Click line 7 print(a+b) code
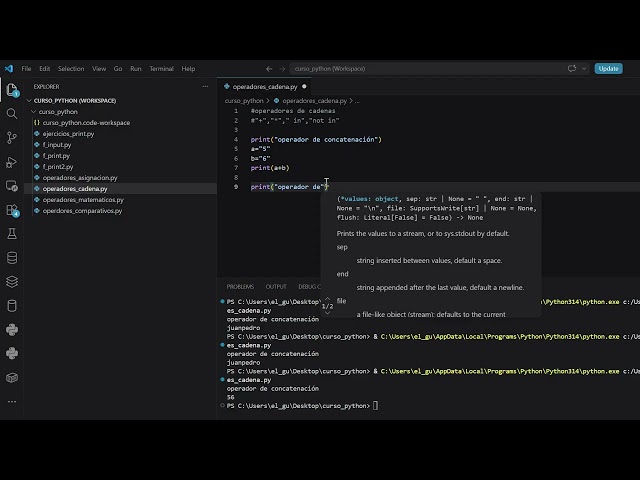640x480 pixels. click(x=270, y=168)
